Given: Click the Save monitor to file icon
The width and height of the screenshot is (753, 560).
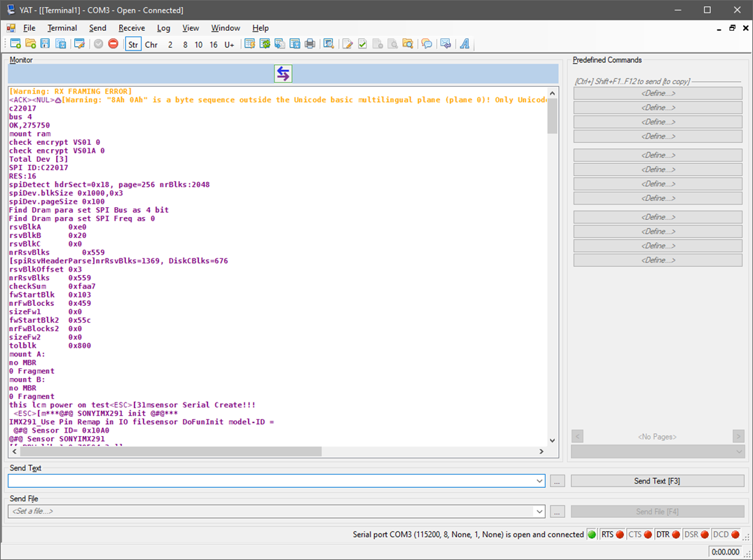Looking at the screenshot, I should 295,44.
